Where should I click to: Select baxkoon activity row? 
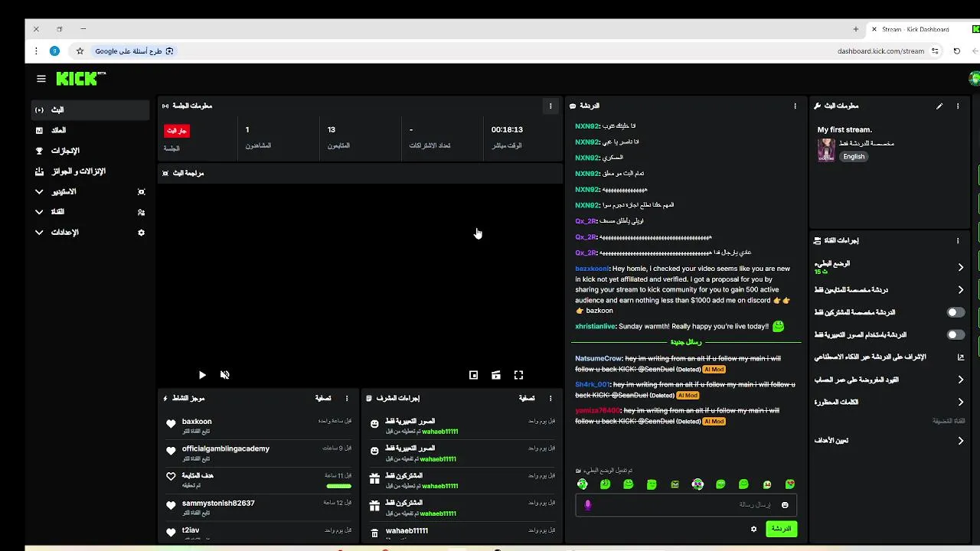[260, 424]
